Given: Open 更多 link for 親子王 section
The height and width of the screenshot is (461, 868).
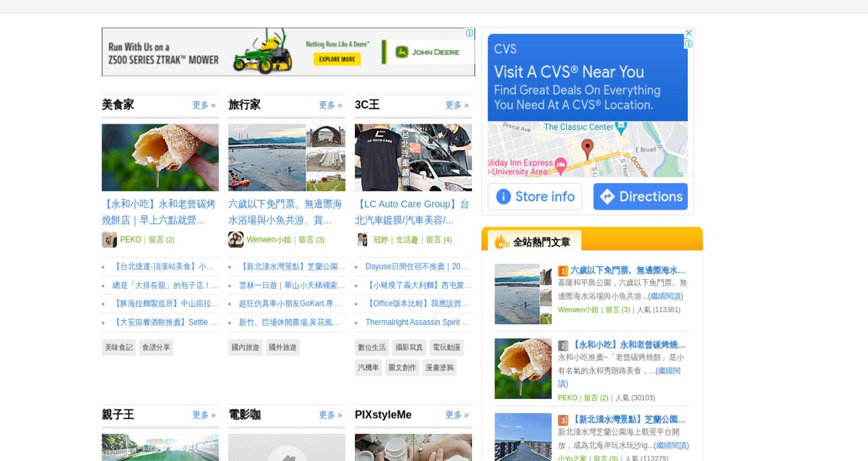Looking at the screenshot, I should (x=204, y=415).
